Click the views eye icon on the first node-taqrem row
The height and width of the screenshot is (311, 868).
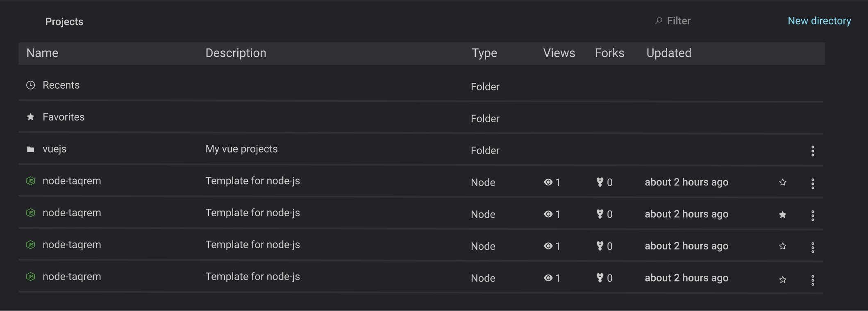point(548,182)
